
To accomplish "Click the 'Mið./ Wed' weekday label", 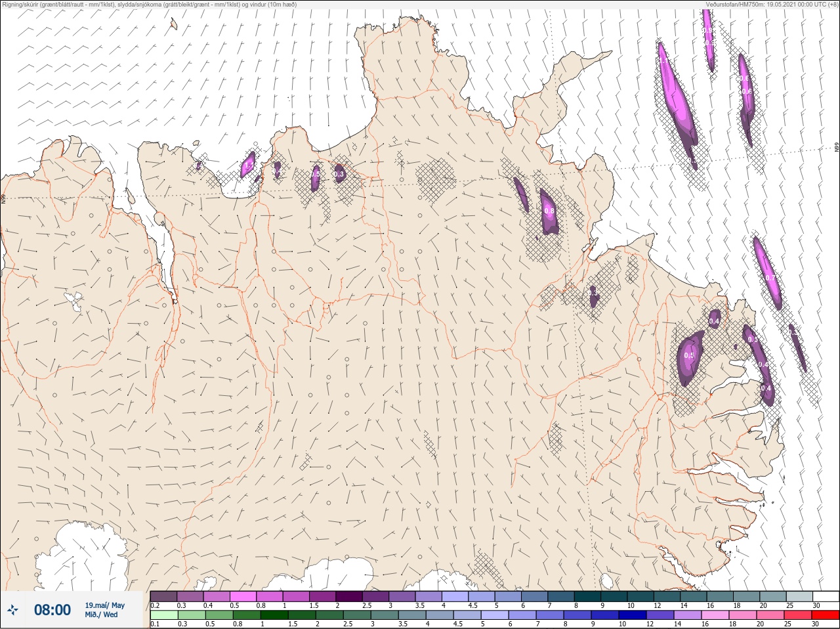I will [x=102, y=615].
